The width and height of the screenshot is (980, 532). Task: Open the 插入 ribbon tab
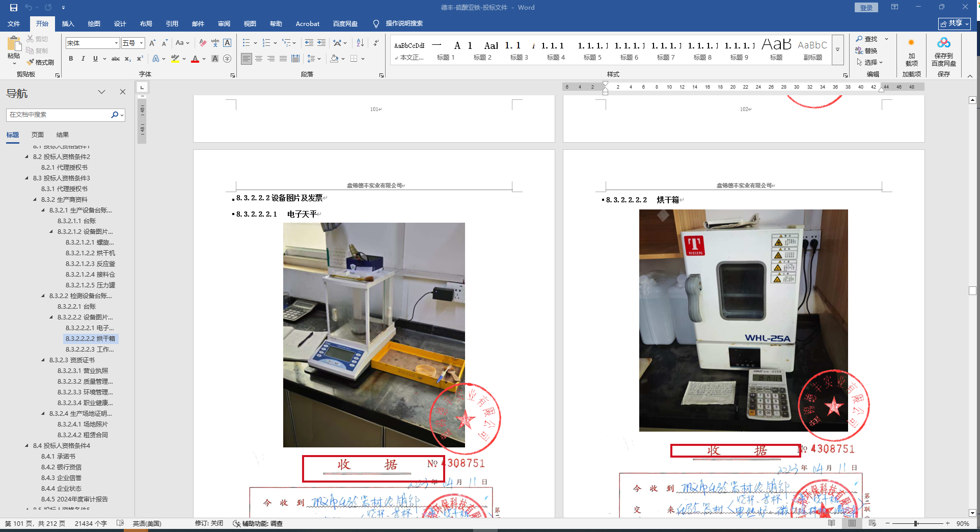[68, 23]
